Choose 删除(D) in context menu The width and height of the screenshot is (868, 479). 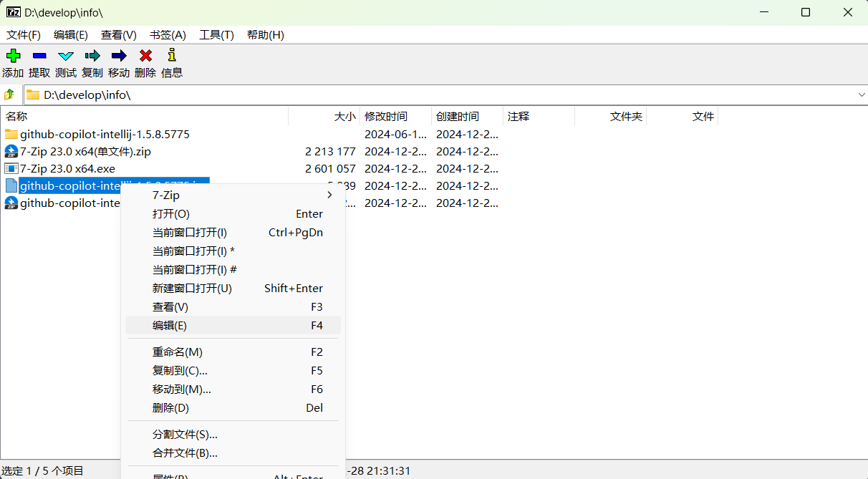[x=233, y=407]
